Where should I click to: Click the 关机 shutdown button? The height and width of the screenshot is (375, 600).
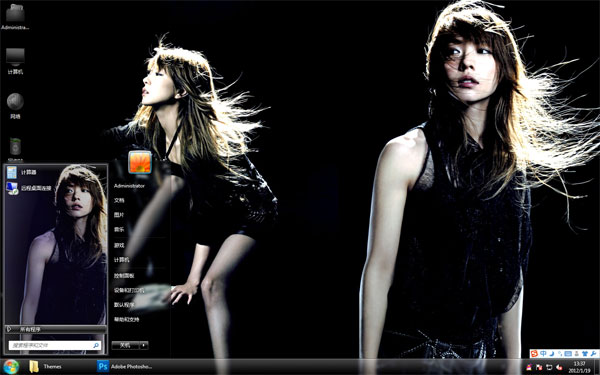point(125,345)
